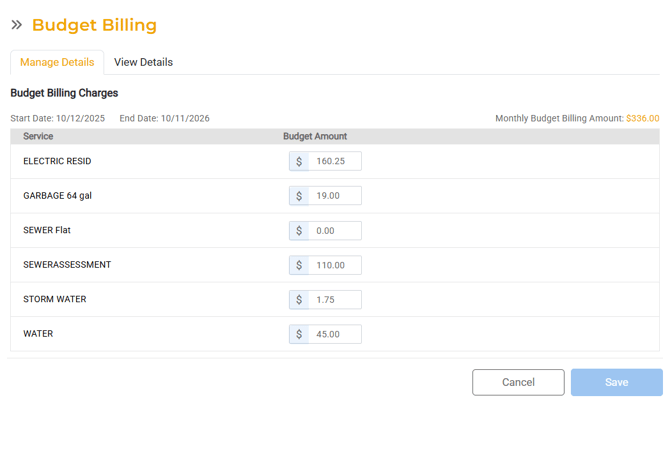Switch to the View Details tab
Image resolution: width=670 pixels, height=460 pixels.
coord(143,62)
